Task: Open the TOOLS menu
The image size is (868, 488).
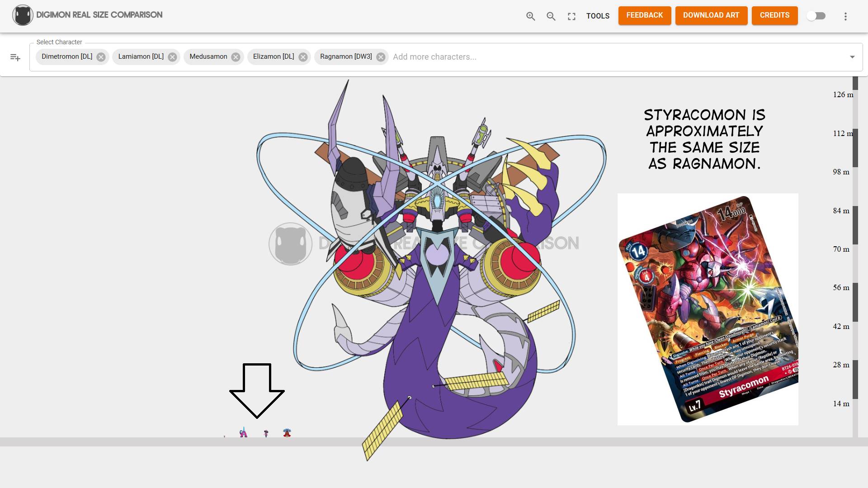Action: 598,16
